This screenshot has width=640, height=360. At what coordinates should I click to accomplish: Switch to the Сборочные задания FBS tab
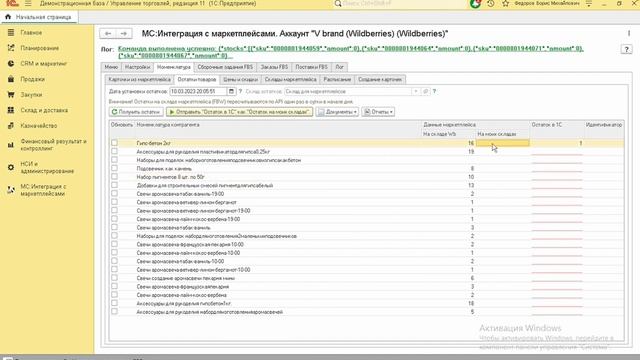pos(225,67)
